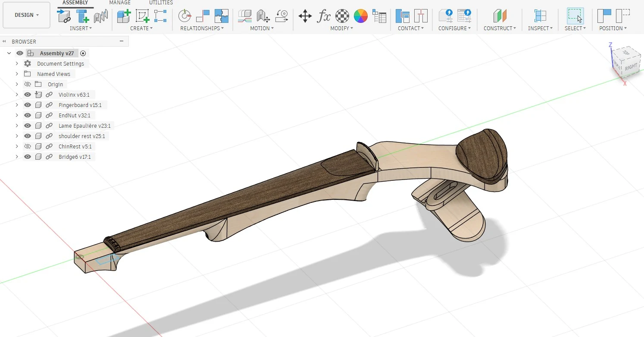Click the Drive Joints icon
Viewport: 644px width, 337px height.
[x=263, y=16]
